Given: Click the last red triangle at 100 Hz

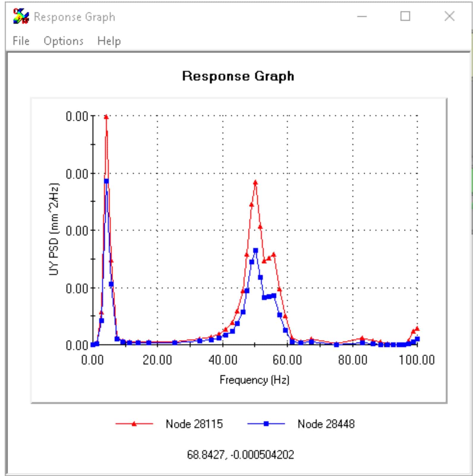Looking at the screenshot, I should pos(417,329).
